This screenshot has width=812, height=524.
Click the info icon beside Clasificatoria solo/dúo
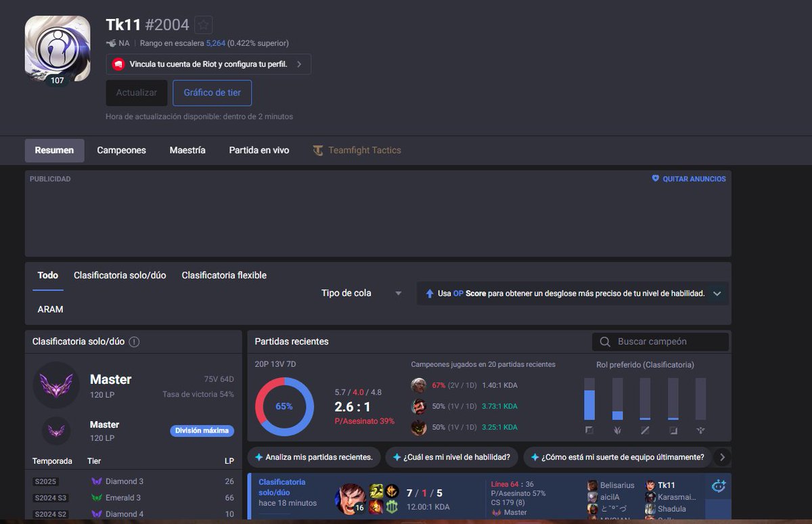(134, 342)
